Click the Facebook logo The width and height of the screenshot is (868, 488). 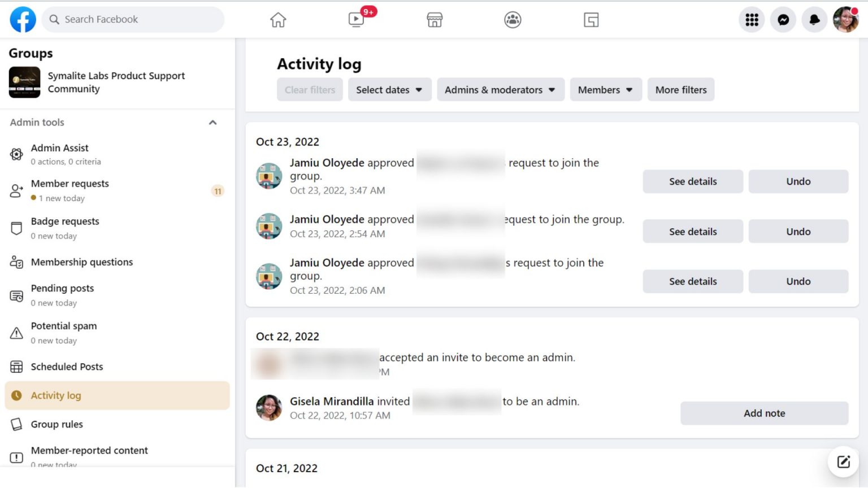pyautogui.click(x=22, y=19)
